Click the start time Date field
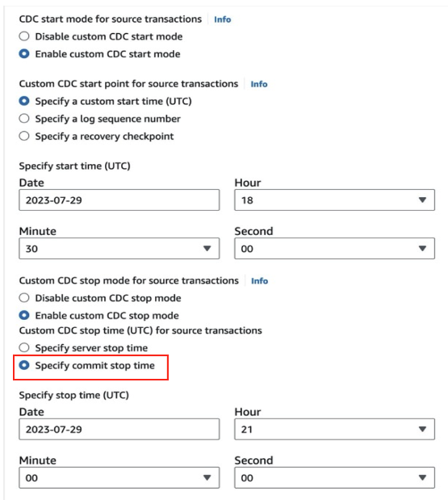 pos(119,200)
